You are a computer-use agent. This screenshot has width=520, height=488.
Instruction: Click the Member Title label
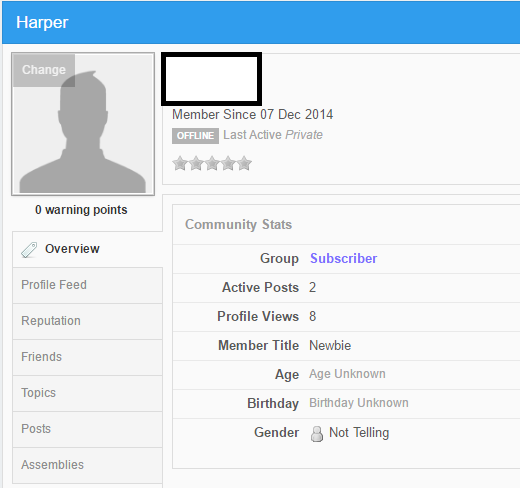click(x=258, y=345)
